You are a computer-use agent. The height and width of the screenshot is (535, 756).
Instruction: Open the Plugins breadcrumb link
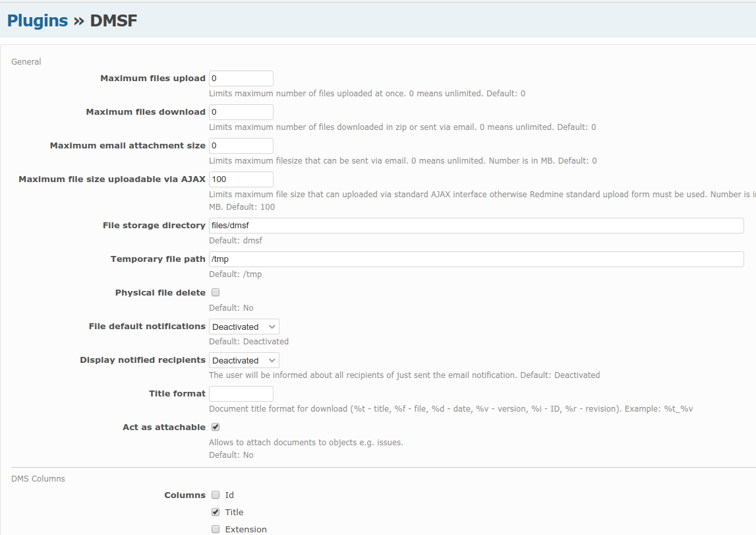38,20
